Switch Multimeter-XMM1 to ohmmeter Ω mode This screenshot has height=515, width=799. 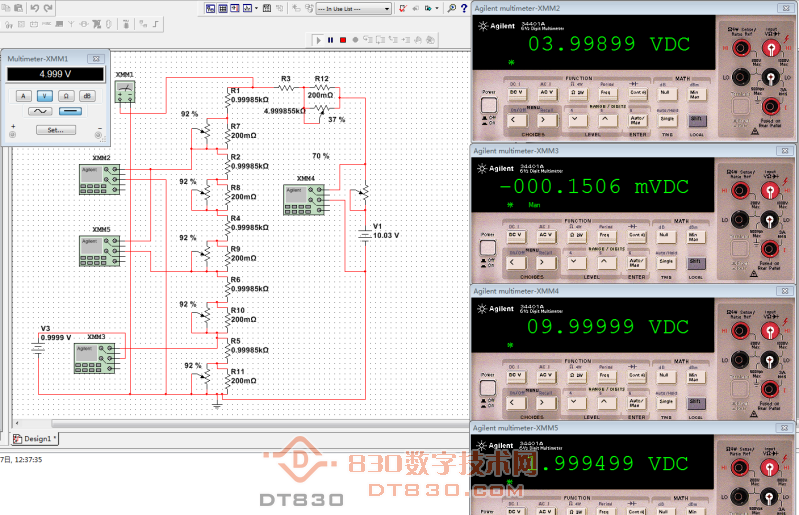[x=66, y=95]
